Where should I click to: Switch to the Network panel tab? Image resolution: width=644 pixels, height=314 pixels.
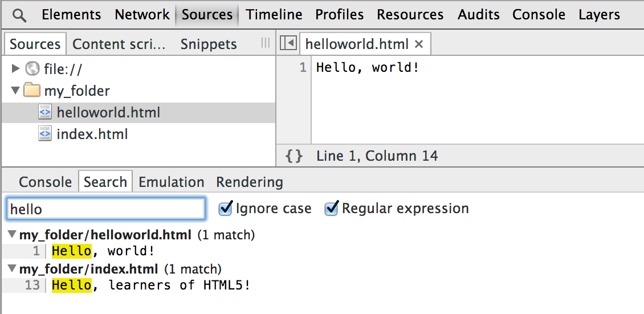coord(142,15)
